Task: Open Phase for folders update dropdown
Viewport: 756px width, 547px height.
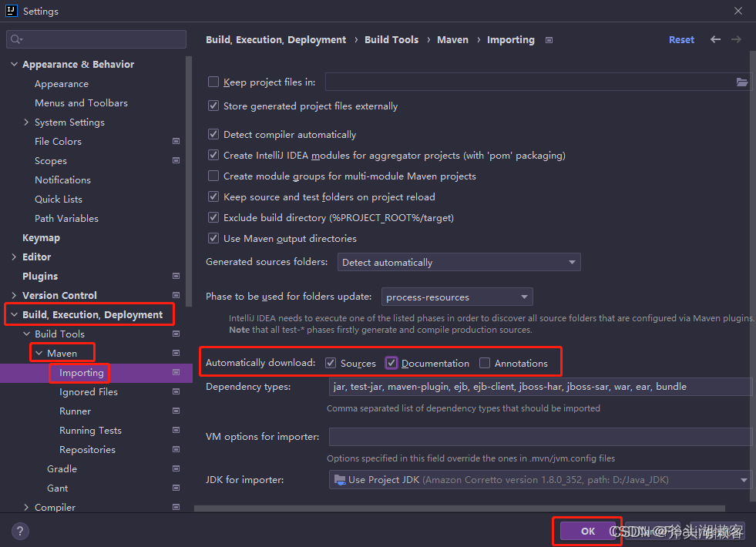Action: pos(457,297)
